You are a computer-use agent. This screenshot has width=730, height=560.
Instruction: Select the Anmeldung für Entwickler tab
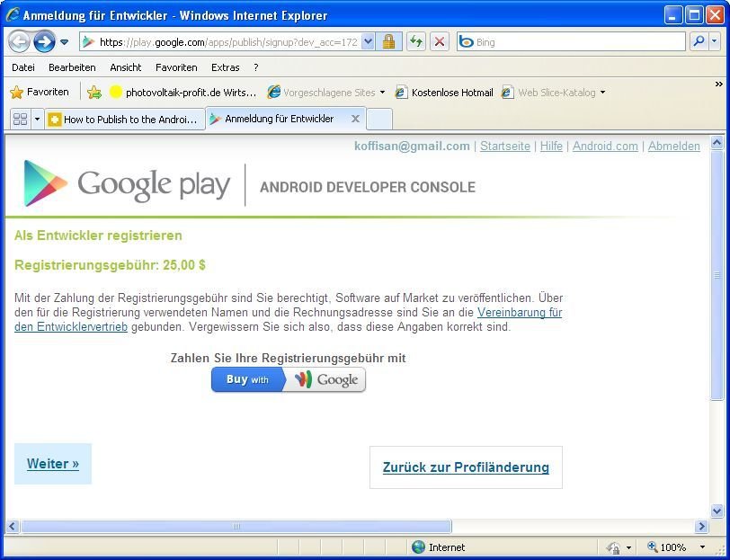click(x=279, y=119)
